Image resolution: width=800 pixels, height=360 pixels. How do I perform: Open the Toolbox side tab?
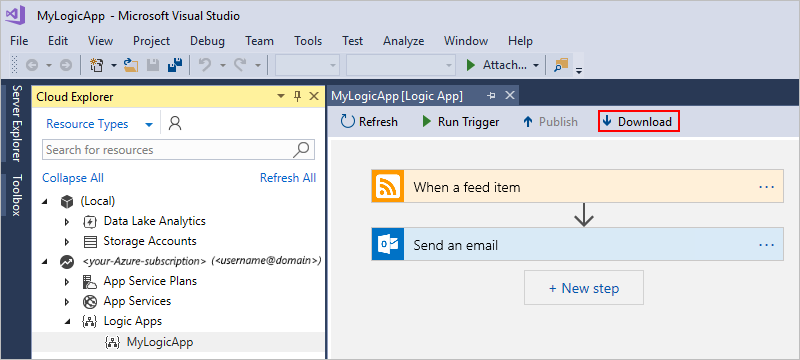click(x=16, y=195)
